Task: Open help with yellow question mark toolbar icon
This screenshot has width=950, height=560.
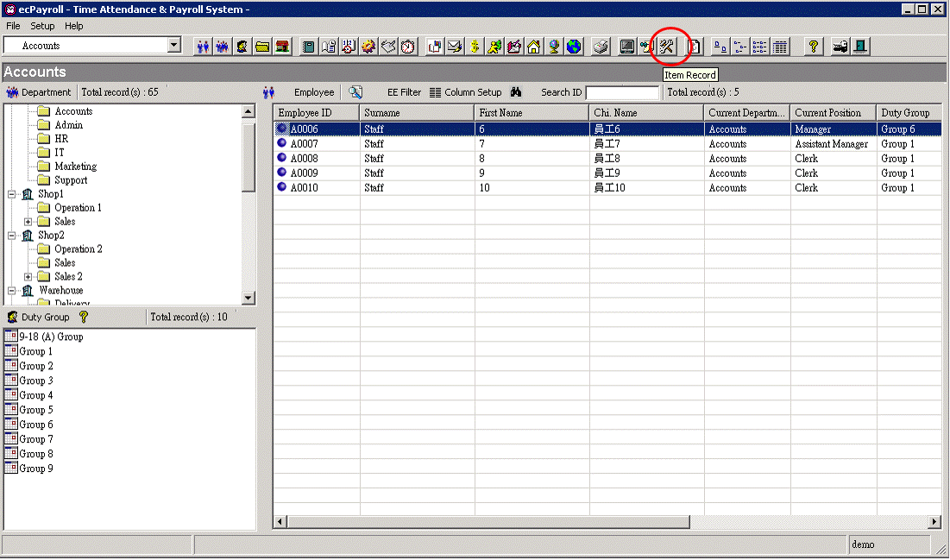Action: (814, 46)
